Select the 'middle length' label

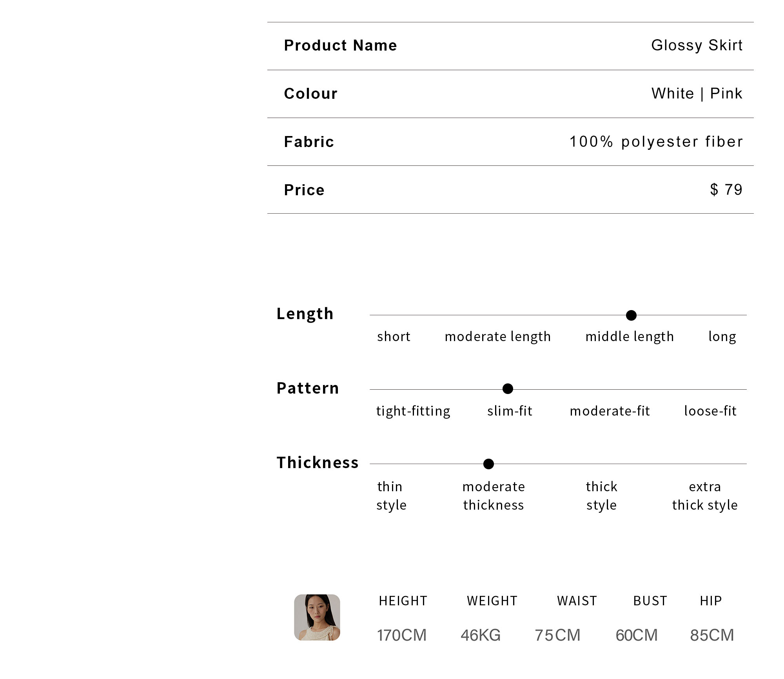[630, 337]
